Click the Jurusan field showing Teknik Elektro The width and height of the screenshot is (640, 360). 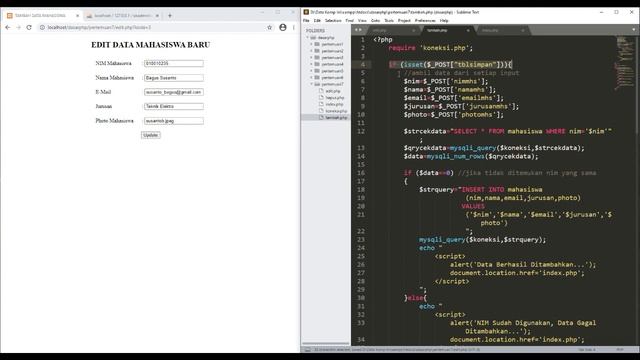pos(173,106)
